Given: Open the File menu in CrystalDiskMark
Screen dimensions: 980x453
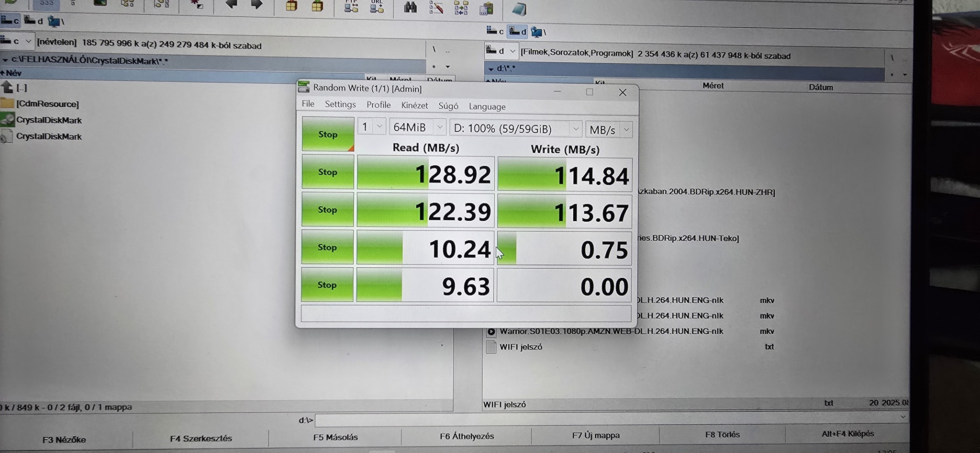Looking at the screenshot, I should point(308,104).
